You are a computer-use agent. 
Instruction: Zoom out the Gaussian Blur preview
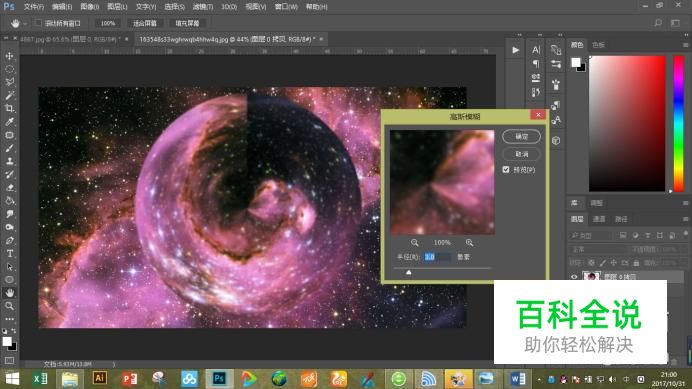tap(414, 242)
